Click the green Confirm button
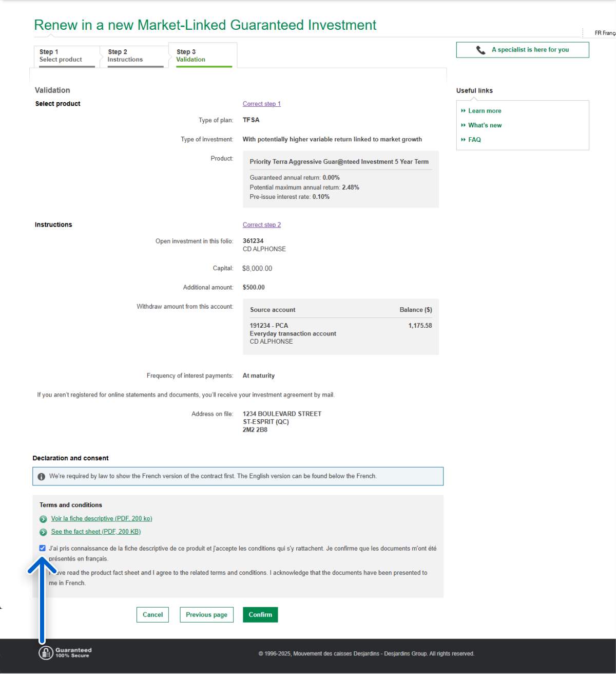 pos(260,615)
